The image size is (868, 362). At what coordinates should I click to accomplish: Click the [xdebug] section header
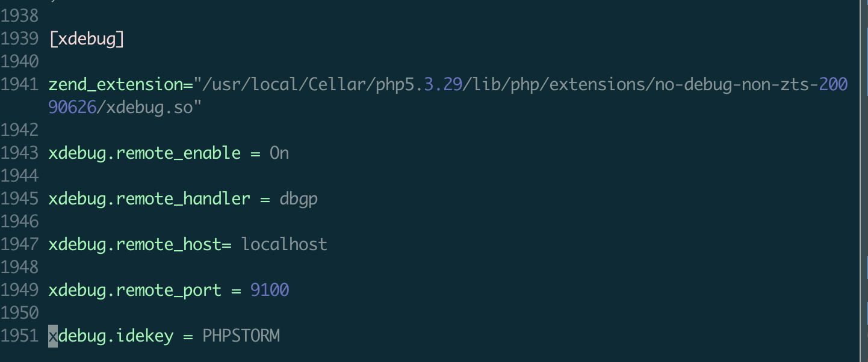click(x=87, y=39)
